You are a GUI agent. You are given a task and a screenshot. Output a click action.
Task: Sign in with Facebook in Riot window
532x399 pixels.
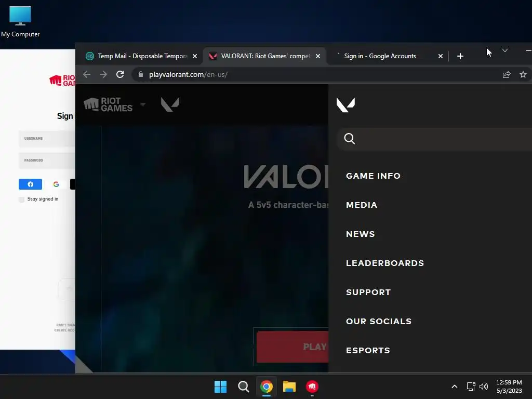tap(30, 184)
